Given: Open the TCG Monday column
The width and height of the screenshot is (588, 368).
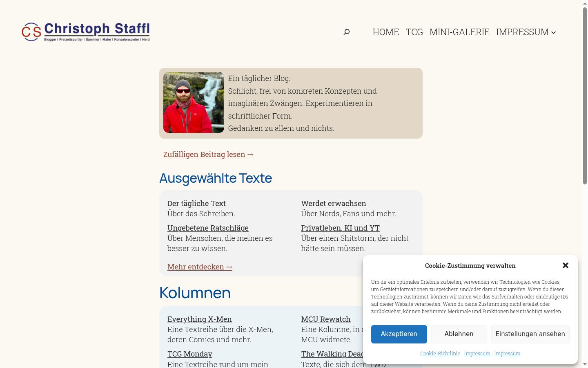Looking at the screenshot, I should pyautogui.click(x=189, y=354).
